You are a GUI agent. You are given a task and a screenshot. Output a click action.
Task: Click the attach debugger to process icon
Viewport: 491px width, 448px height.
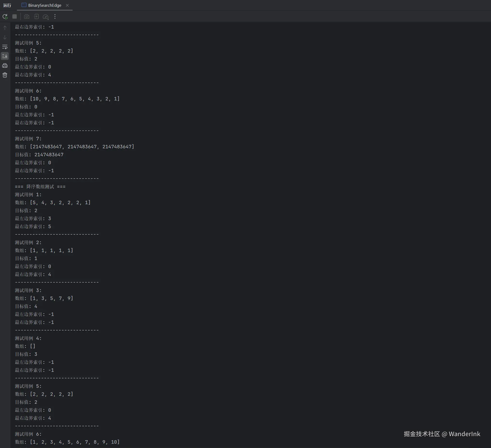[x=36, y=16]
